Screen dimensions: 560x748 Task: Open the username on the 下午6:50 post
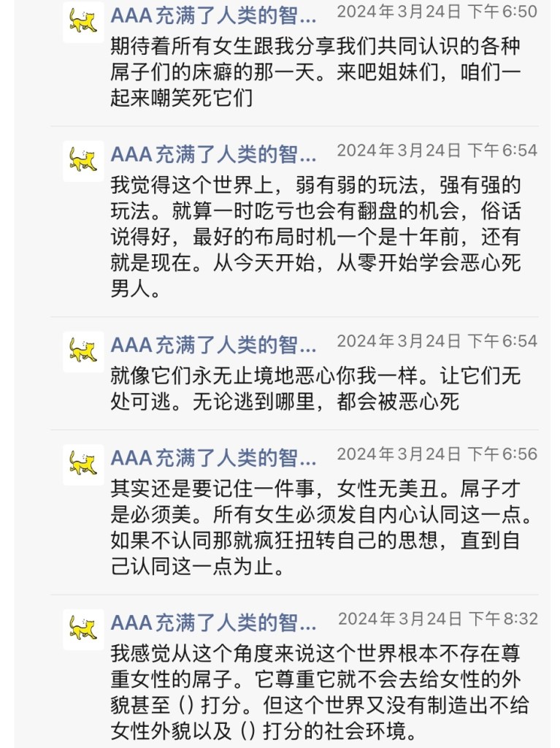(x=213, y=15)
